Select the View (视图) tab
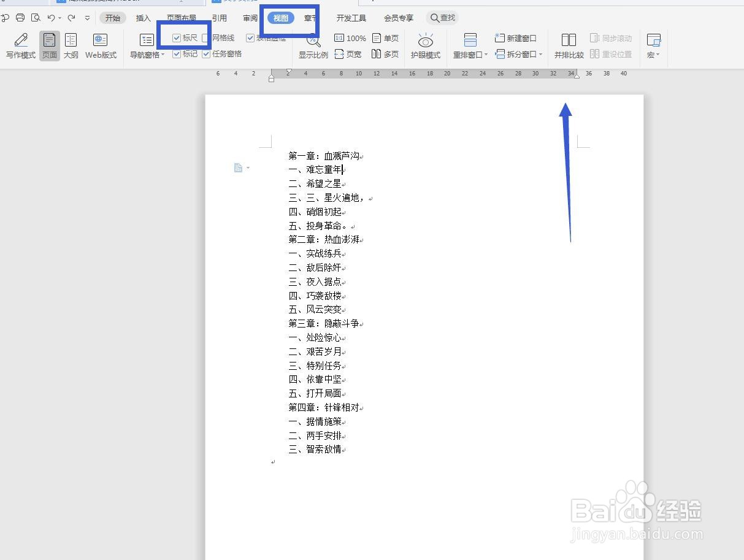Screen dimensions: 744x560 (281, 18)
